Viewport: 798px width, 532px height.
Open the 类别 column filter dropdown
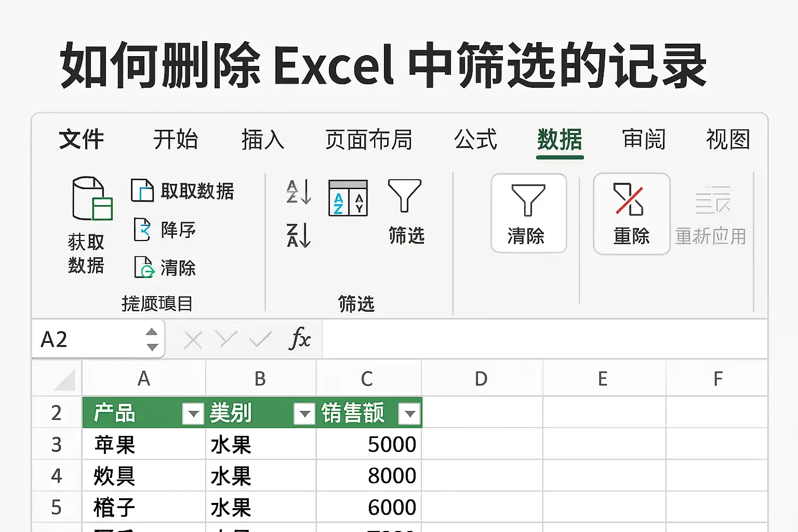coord(304,414)
